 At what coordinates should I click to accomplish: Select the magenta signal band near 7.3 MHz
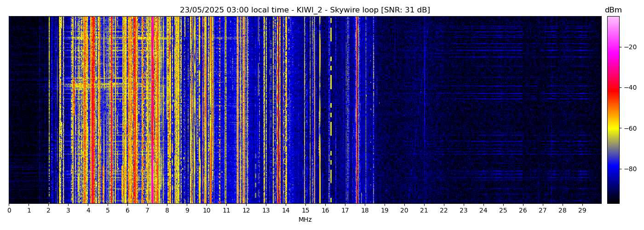point(153,110)
